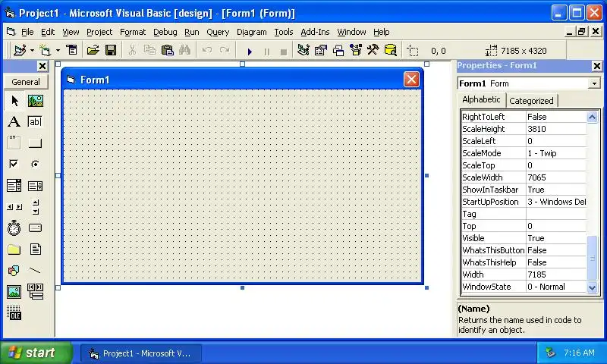Click the Windows start button
The image size is (607, 364).
point(36,353)
